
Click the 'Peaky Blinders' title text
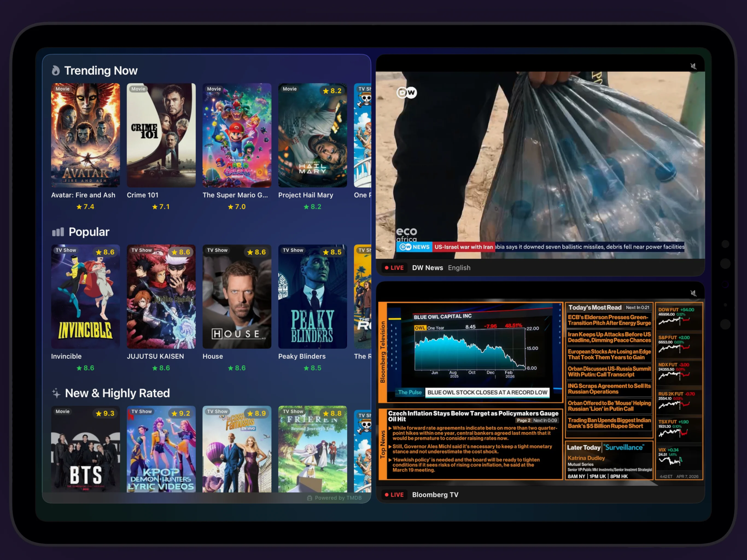coord(302,356)
